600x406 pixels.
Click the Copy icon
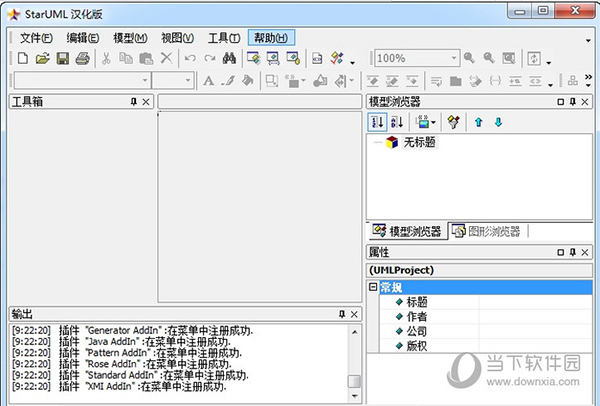coord(126,59)
